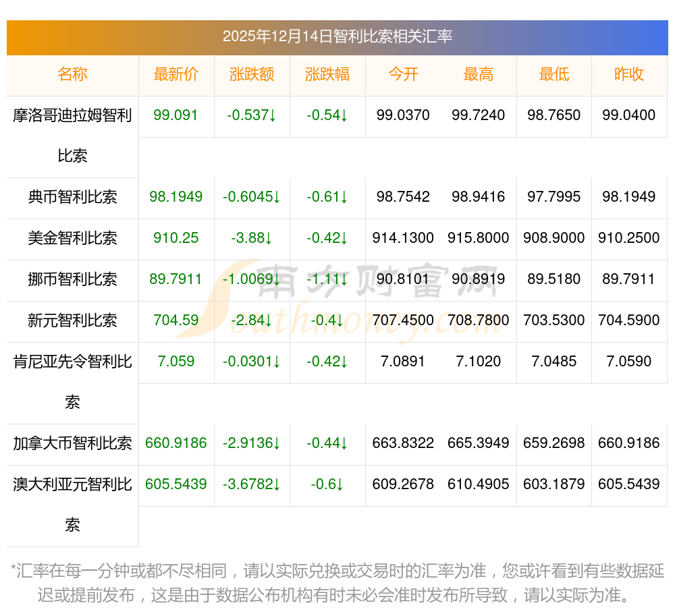Click the exchange rate disclaimer footnote text
This screenshot has height=616, width=675.
coord(337,583)
